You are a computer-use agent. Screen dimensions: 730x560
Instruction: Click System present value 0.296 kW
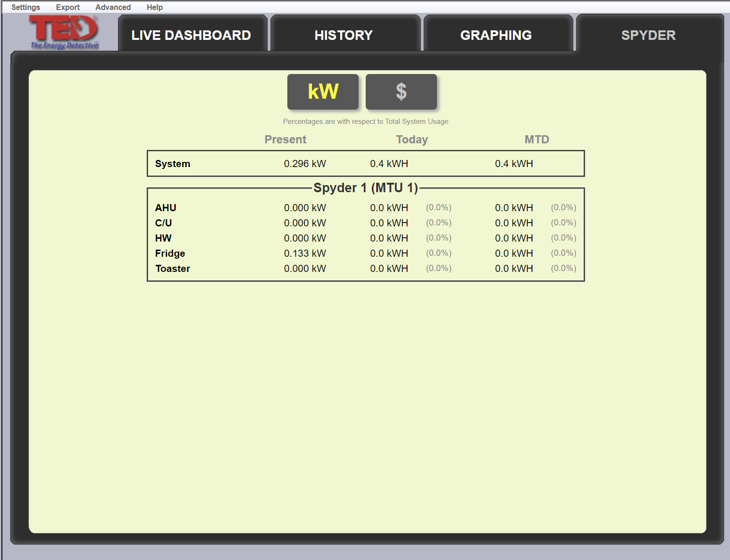tap(305, 164)
